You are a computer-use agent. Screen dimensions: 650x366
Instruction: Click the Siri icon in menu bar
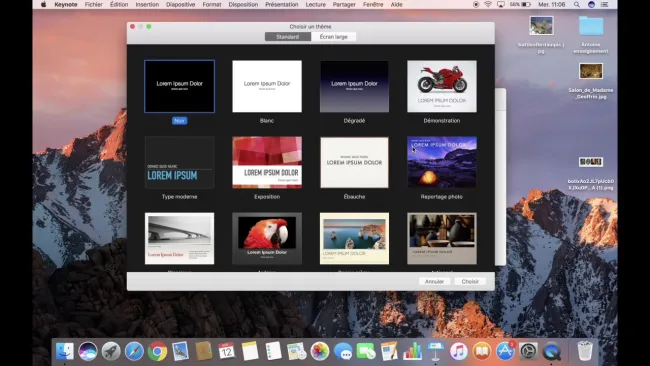coord(591,5)
